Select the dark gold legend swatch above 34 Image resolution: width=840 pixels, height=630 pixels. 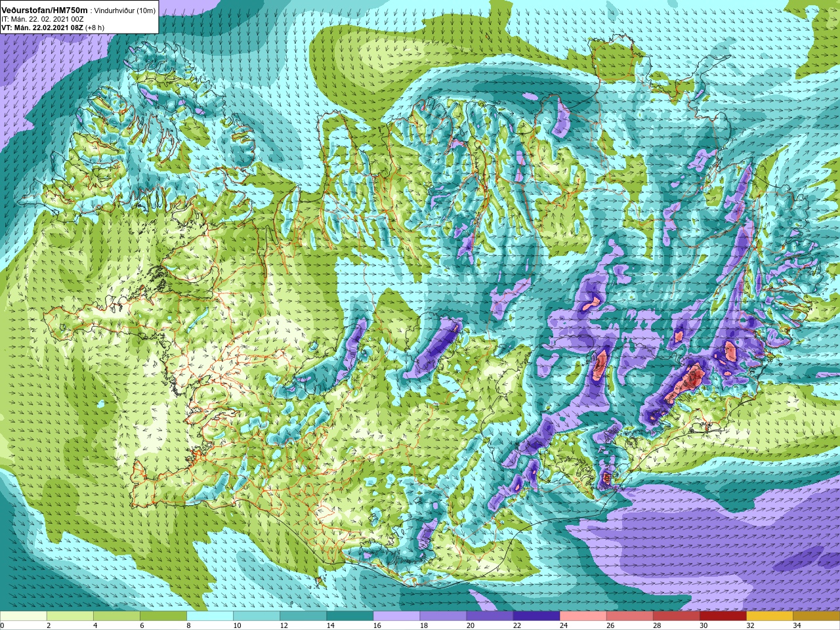816,616
